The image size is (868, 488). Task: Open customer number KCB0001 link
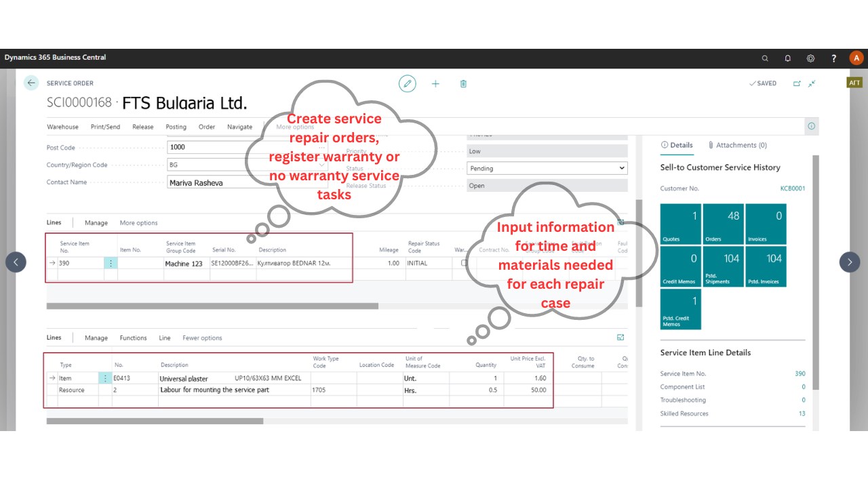click(793, 188)
